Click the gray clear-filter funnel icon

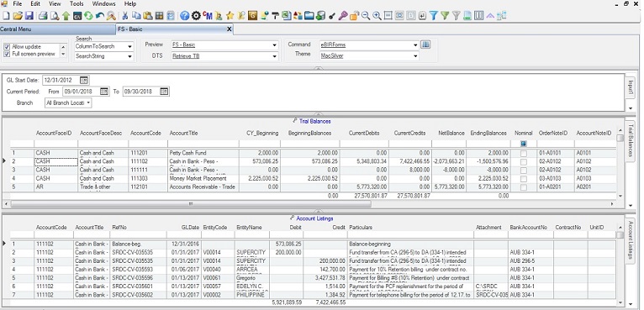tap(456, 16)
